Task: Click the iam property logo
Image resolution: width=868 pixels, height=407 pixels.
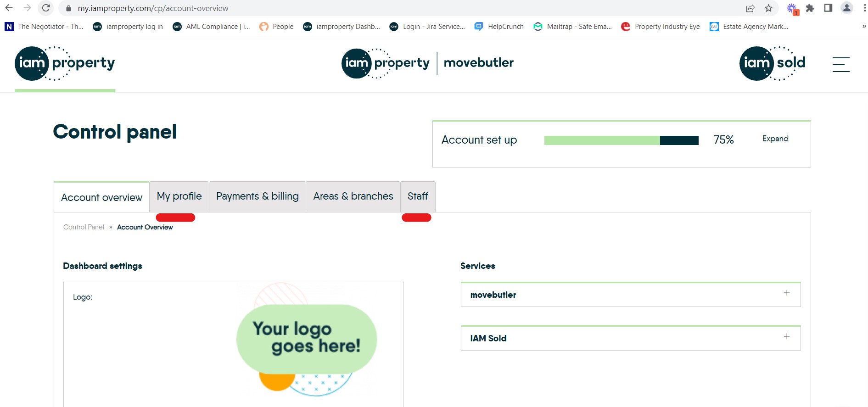Action: (64, 63)
